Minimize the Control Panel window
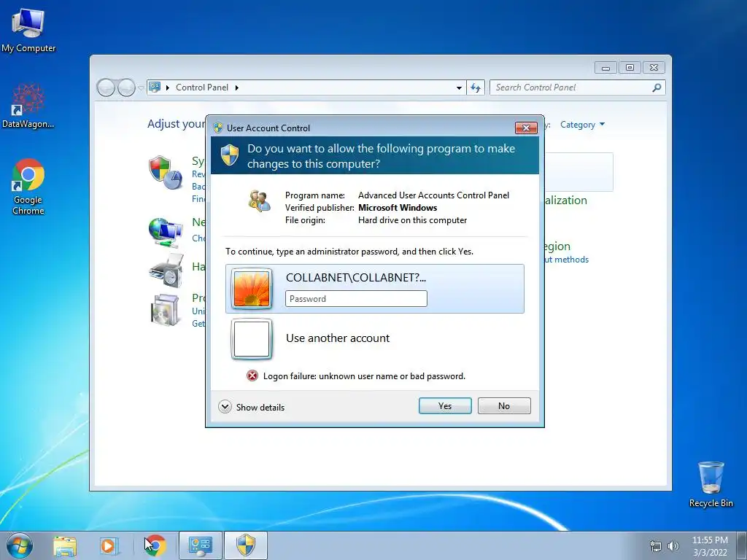Viewport: 747px width, 560px height. coord(605,68)
